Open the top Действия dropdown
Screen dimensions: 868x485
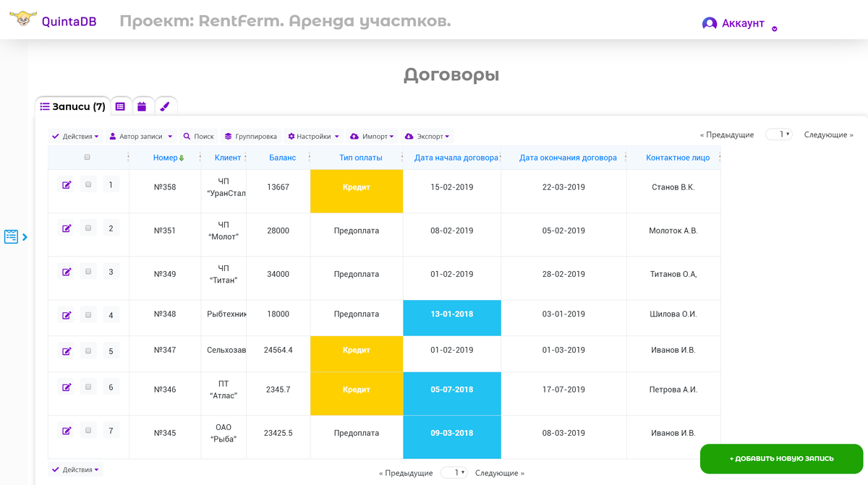(76, 136)
